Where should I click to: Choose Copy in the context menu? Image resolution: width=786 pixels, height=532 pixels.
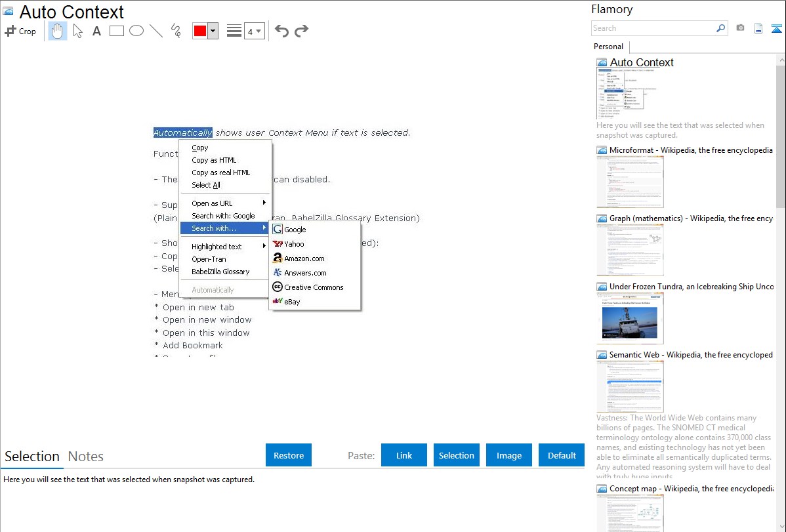click(225, 148)
